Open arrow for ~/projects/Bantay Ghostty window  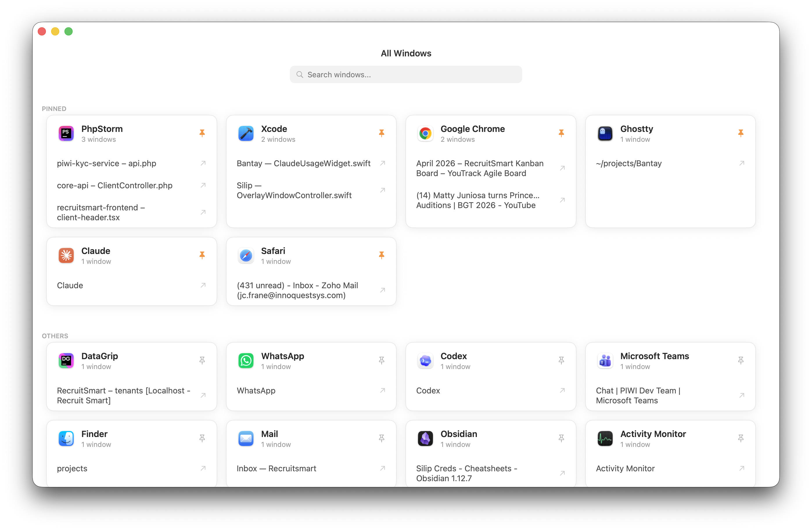[742, 164]
